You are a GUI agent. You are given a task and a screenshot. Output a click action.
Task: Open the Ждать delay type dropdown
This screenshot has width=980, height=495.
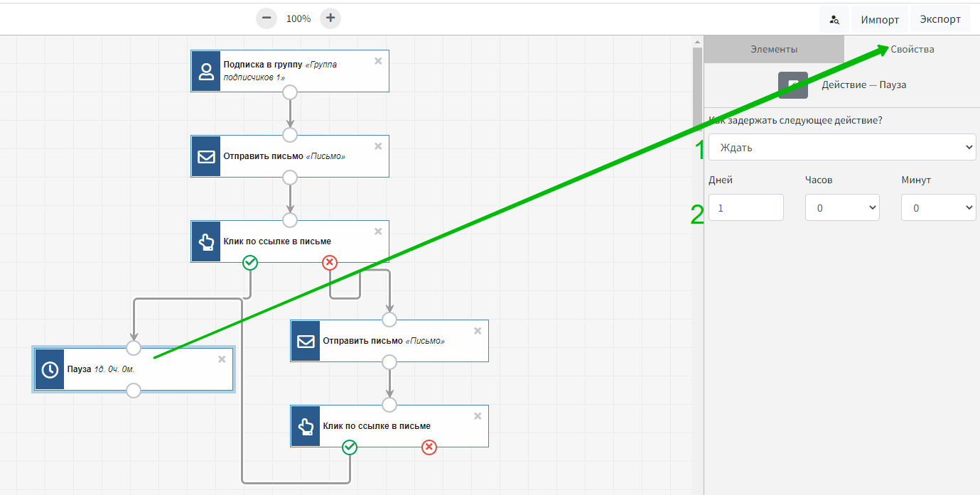[x=842, y=147]
